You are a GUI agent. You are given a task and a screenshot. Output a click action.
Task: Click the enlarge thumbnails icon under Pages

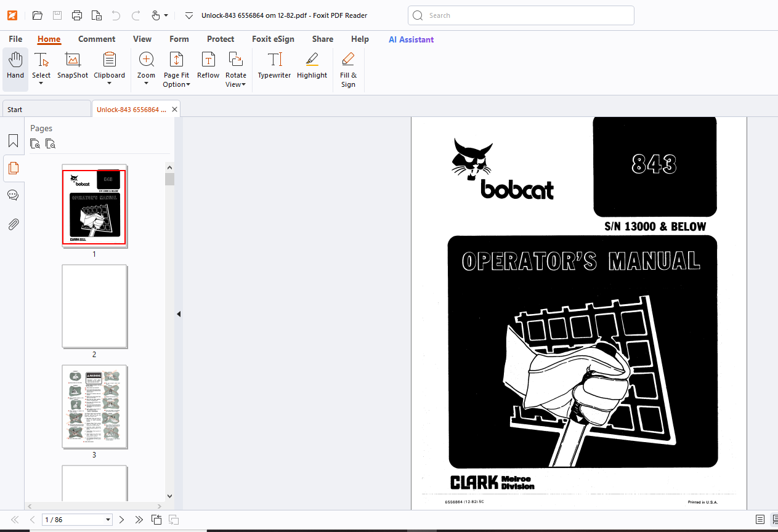click(36, 143)
